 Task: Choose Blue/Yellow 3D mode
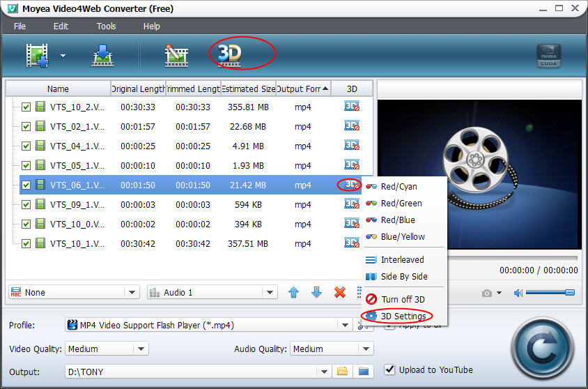coord(404,237)
